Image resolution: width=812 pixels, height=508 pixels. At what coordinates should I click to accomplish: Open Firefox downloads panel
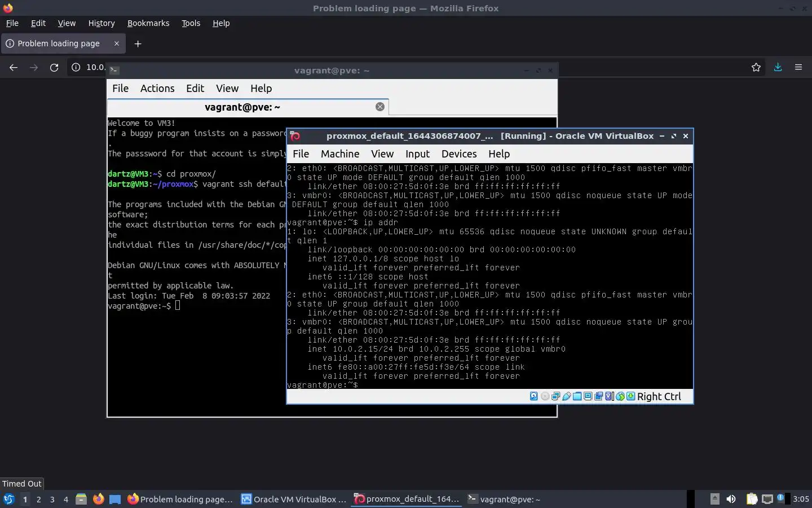[778, 67]
